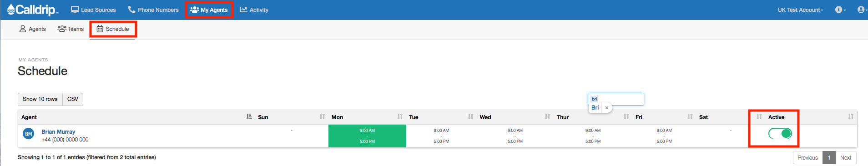The height and width of the screenshot is (166, 868).
Task: Open the Lead Sources menu
Action: click(x=93, y=10)
